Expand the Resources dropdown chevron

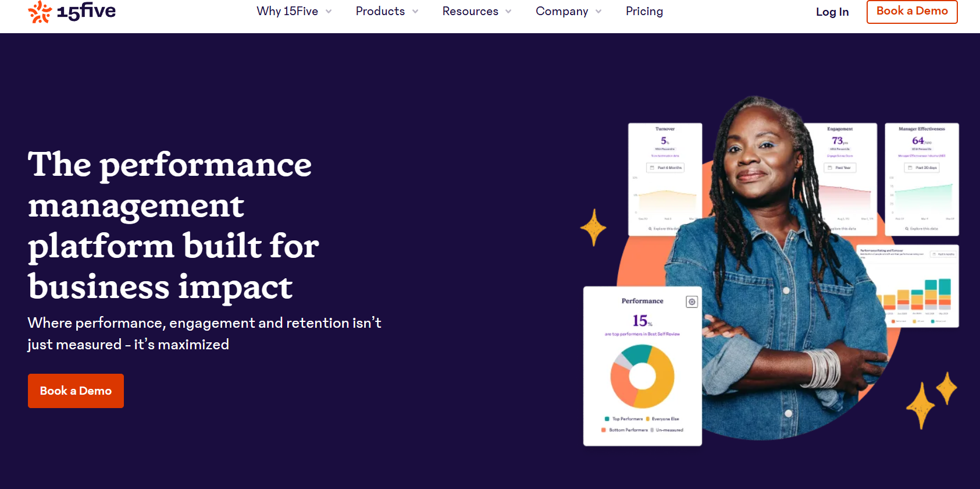(x=508, y=12)
